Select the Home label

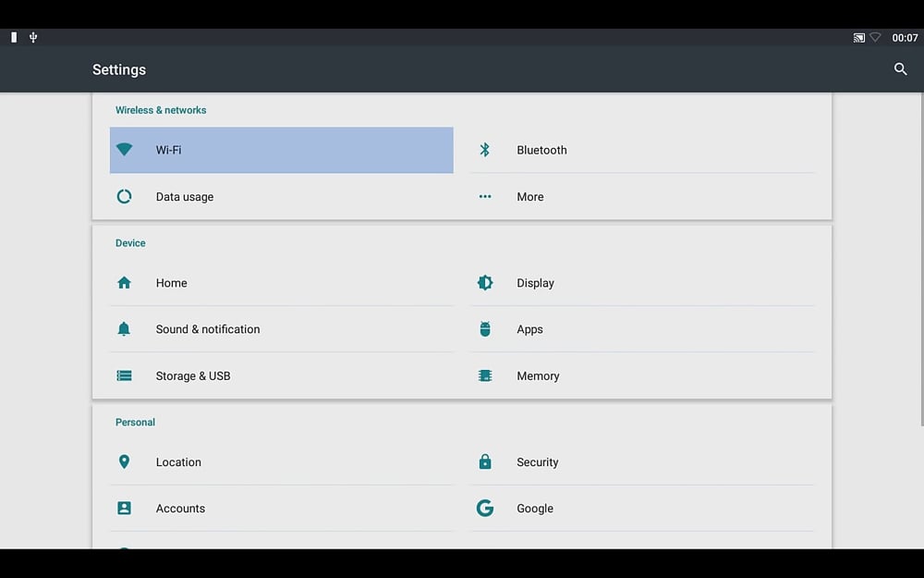pos(172,283)
